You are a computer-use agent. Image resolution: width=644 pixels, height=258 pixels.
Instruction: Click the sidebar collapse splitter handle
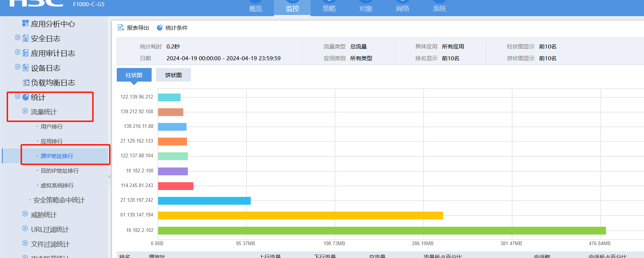pyautogui.click(x=109, y=176)
